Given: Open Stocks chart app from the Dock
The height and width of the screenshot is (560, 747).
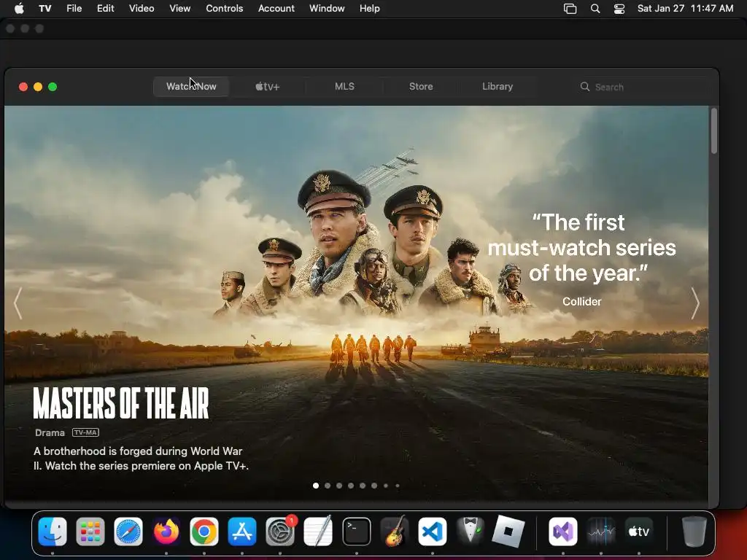Looking at the screenshot, I should (x=601, y=532).
